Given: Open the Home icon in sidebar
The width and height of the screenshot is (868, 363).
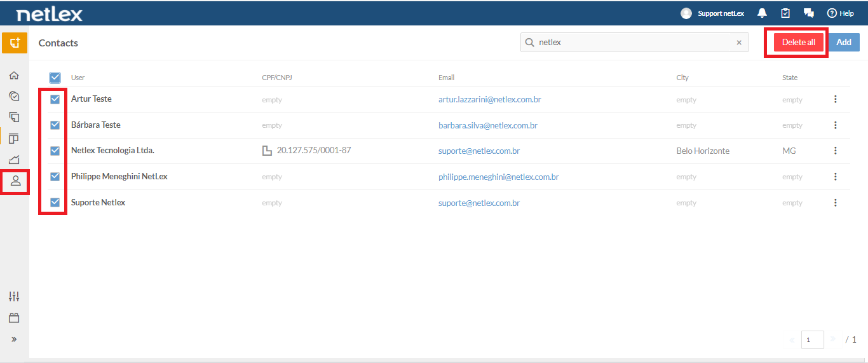Looking at the screenshot, I should [x=14, y=75].
